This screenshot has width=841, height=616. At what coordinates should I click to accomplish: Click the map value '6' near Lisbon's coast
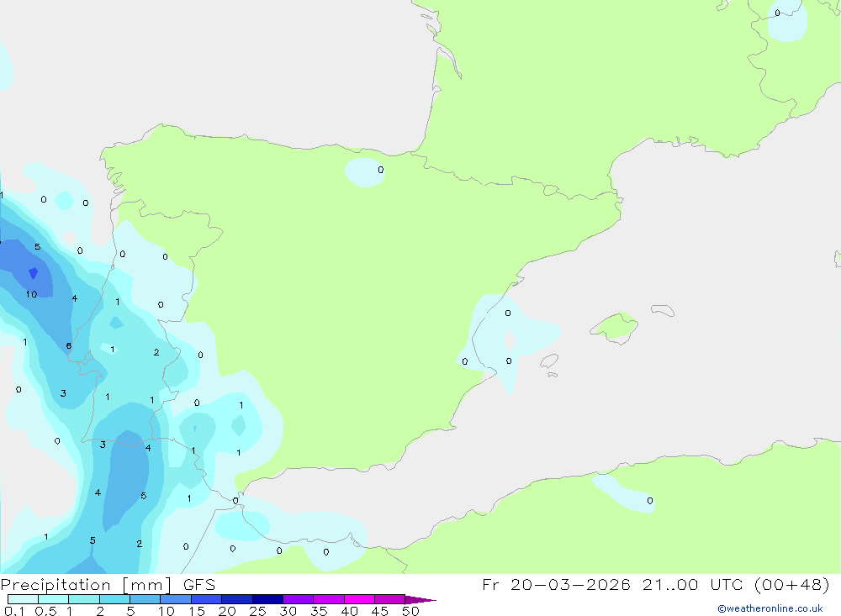69,345
